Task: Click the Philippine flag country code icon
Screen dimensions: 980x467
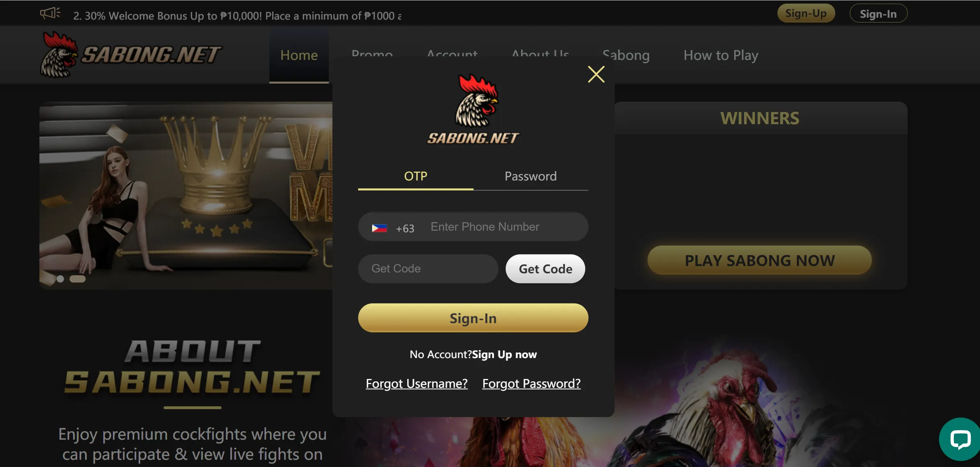Action: tap(379, 227)
